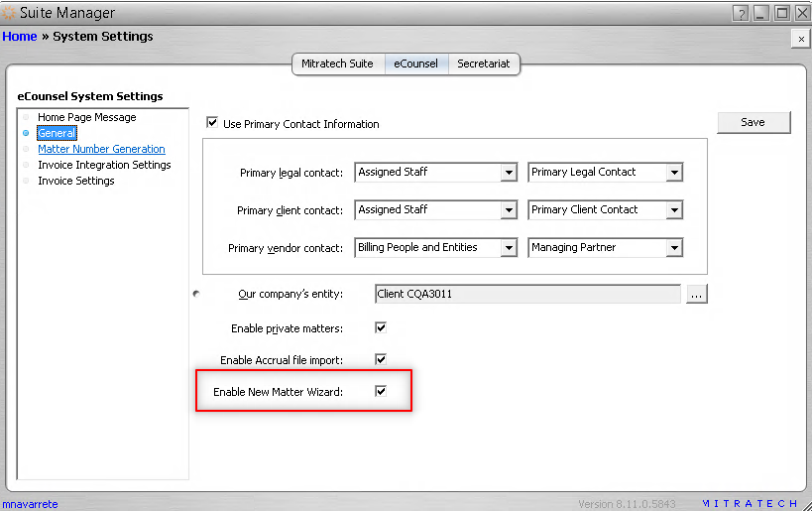Viewport: 812px width, 511px height.
Task: Open General settings item
Action: 57,133
